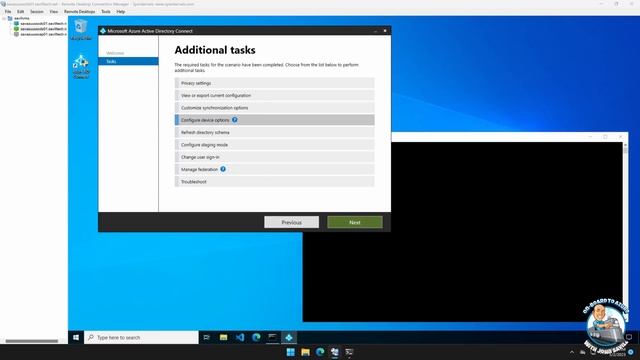Click the server tree horizontal scrollbar

point(32,341)
